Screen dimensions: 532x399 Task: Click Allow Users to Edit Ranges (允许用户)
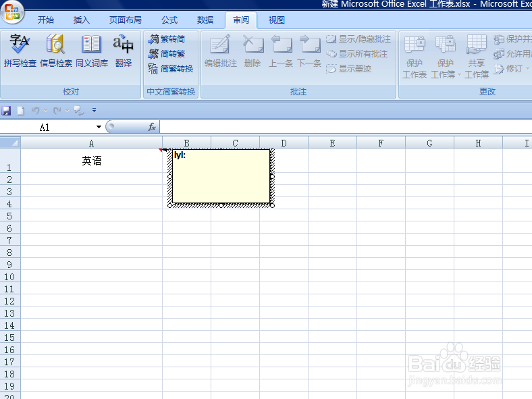[x=512, y=54]
